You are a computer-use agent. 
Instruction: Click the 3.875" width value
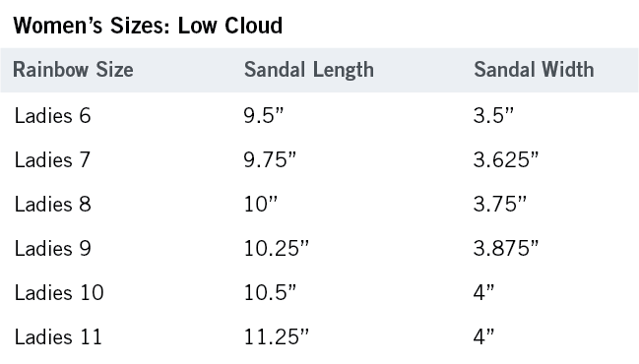506,248
